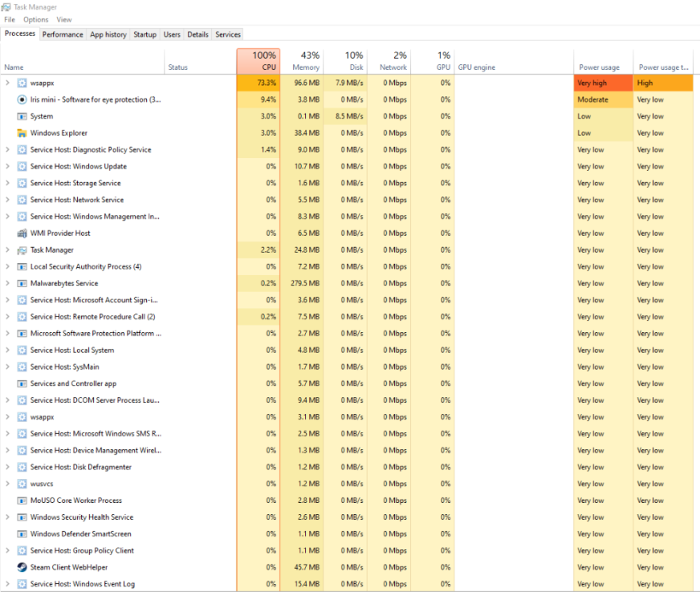
Task: Click the Task Manager title bar icon
Action: 6,6
